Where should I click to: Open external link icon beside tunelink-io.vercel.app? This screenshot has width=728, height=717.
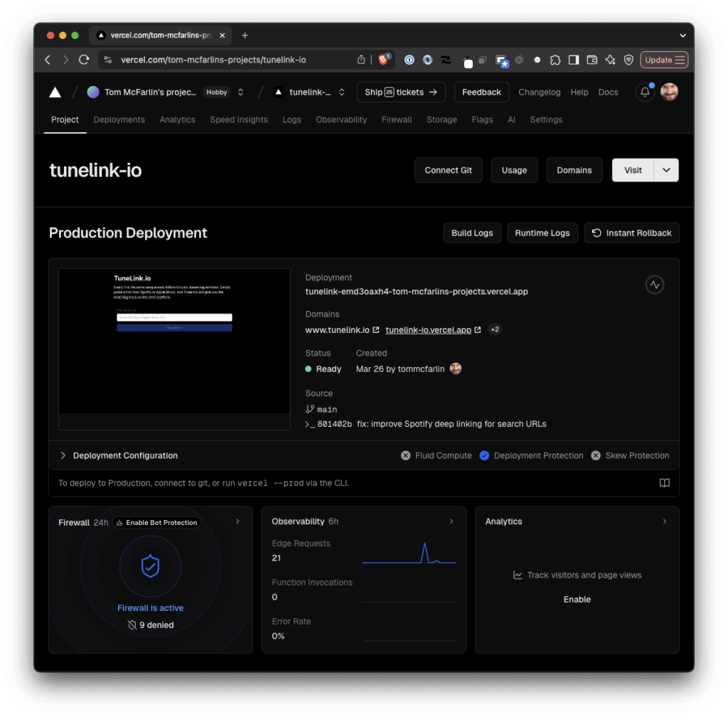(478, 330)
